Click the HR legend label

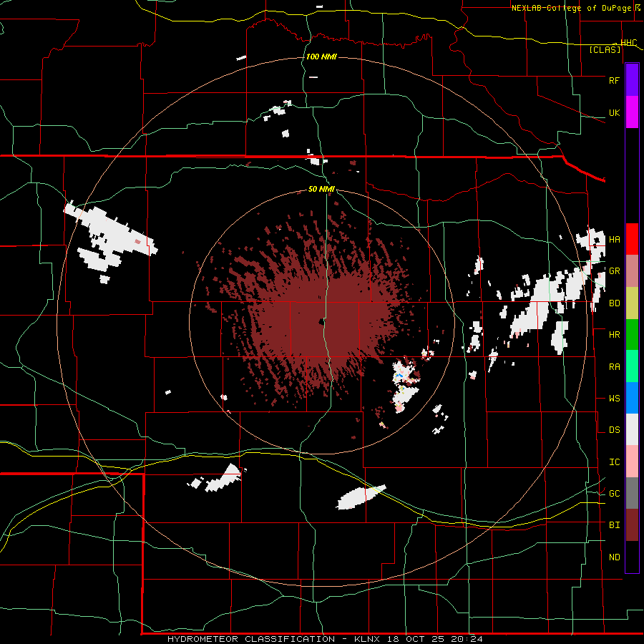pos(614,335)
